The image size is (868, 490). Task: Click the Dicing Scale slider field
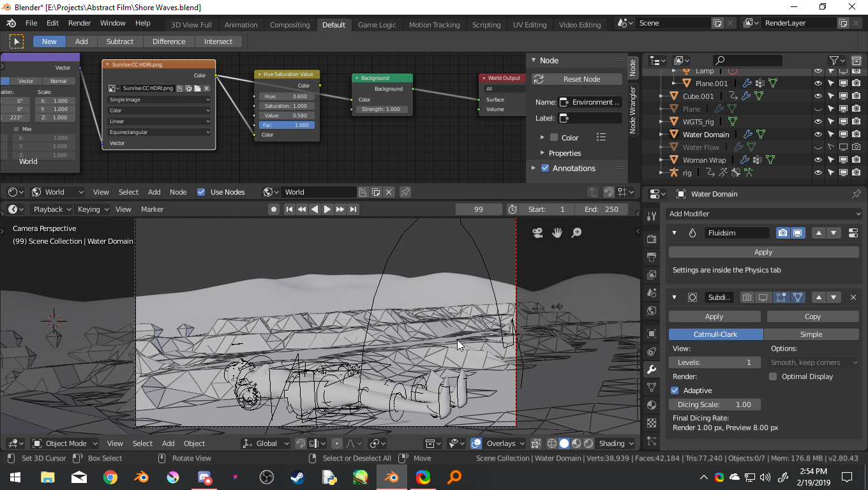(715, 405)
